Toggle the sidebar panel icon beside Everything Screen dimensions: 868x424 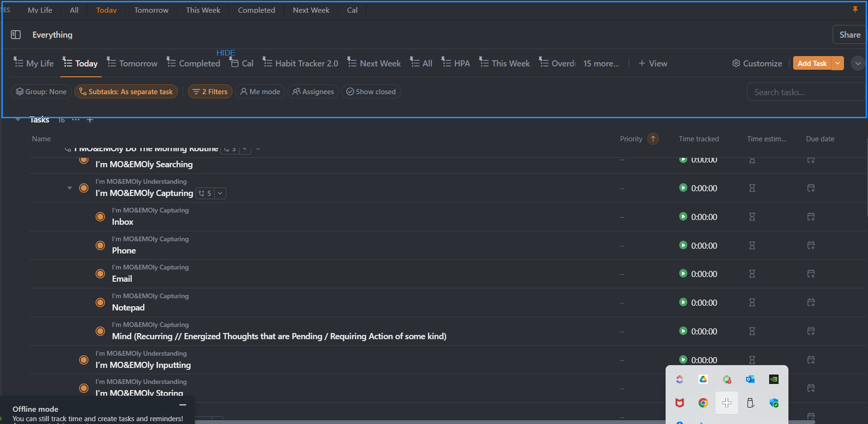click(16, 34)
